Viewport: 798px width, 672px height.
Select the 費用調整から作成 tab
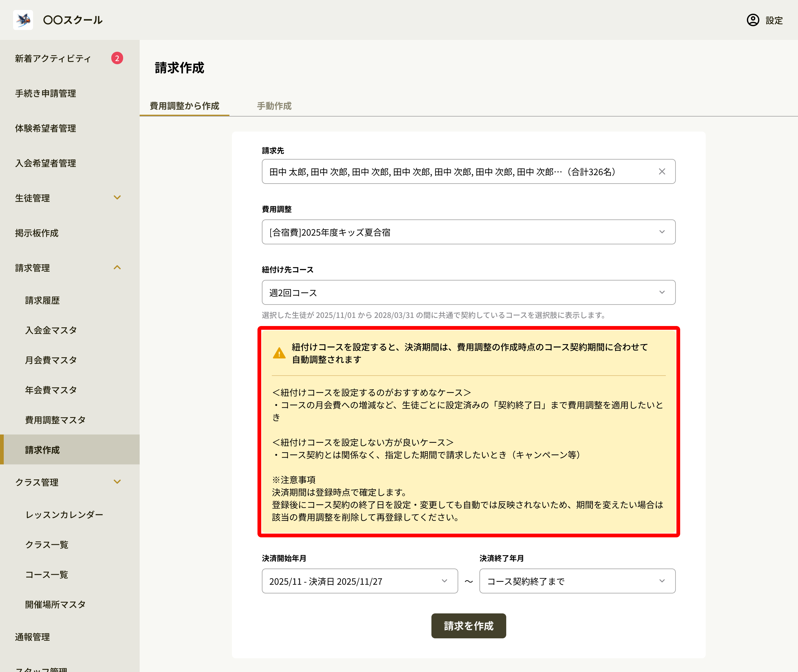(x=184, y=106)
